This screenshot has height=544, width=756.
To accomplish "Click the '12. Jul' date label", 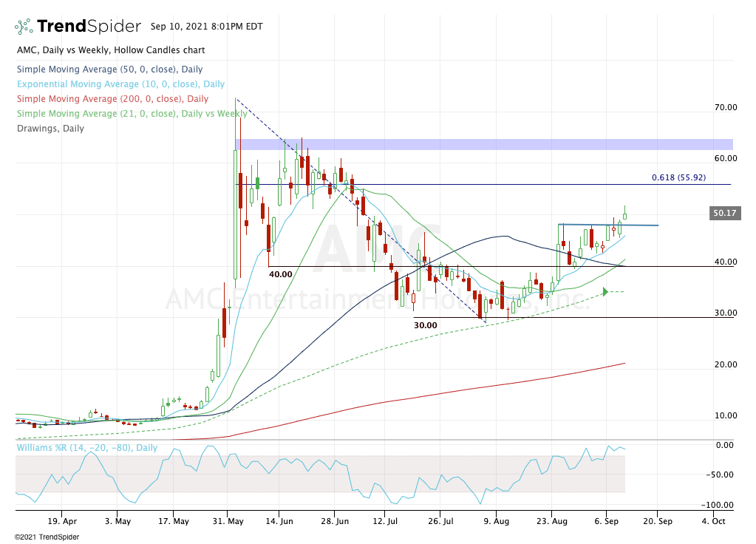I will pyautogui.click(x=385, y=521).
